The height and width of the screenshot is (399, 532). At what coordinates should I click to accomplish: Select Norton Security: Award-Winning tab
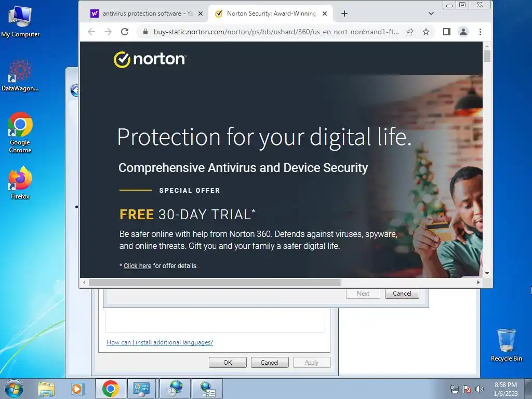point(270,14)
